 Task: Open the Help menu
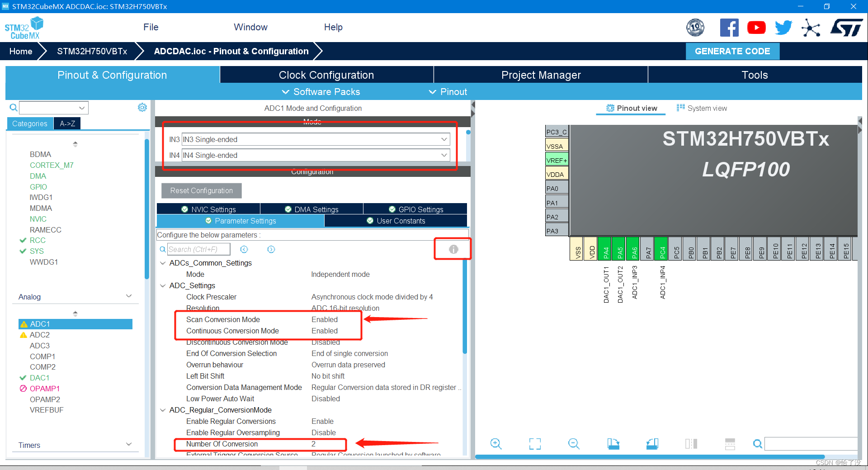(x=333, y=27)
